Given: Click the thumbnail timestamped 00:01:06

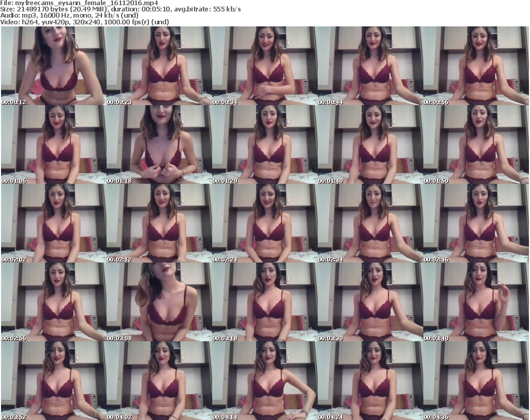Looking at the screenshot, I should click(53, 144).
